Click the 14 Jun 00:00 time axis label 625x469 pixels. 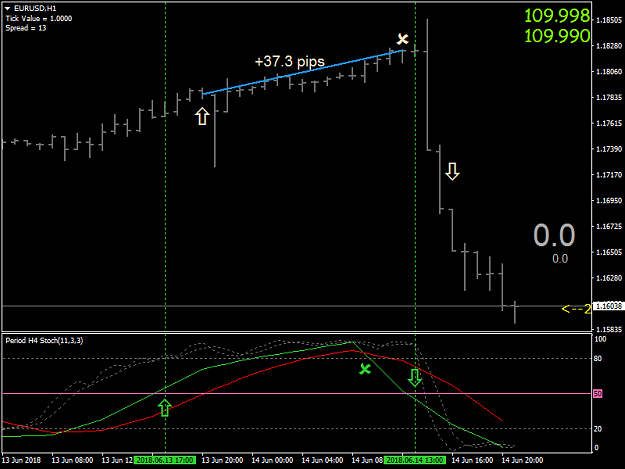pyautogui.click(x=272, y=460)
